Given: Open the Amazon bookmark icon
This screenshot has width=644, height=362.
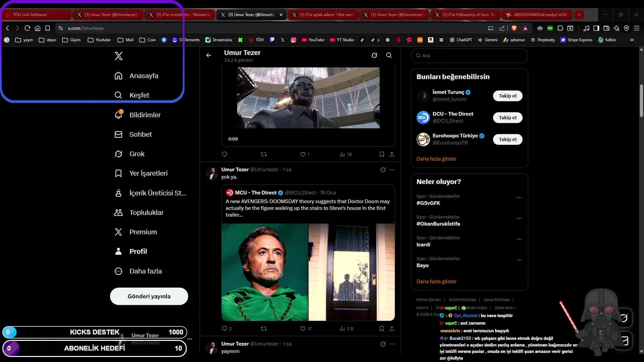Looking at the screenshot, I should click(431, 40).
